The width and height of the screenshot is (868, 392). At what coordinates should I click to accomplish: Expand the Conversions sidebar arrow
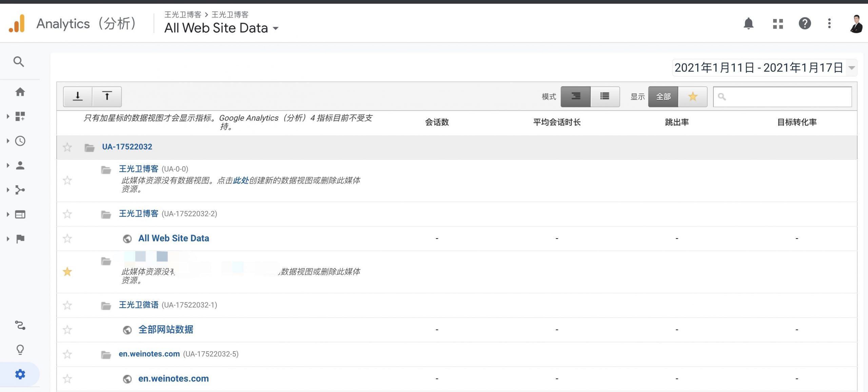(8, 239)
